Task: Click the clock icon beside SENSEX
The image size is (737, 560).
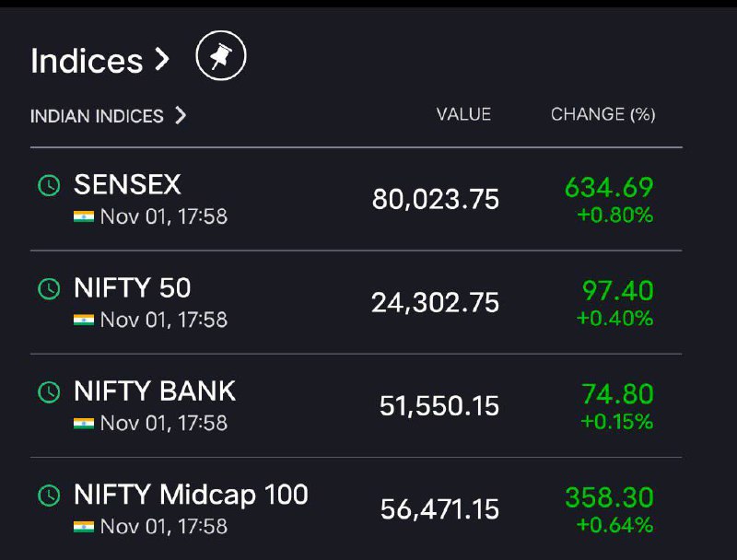Action: coord(49,185)
